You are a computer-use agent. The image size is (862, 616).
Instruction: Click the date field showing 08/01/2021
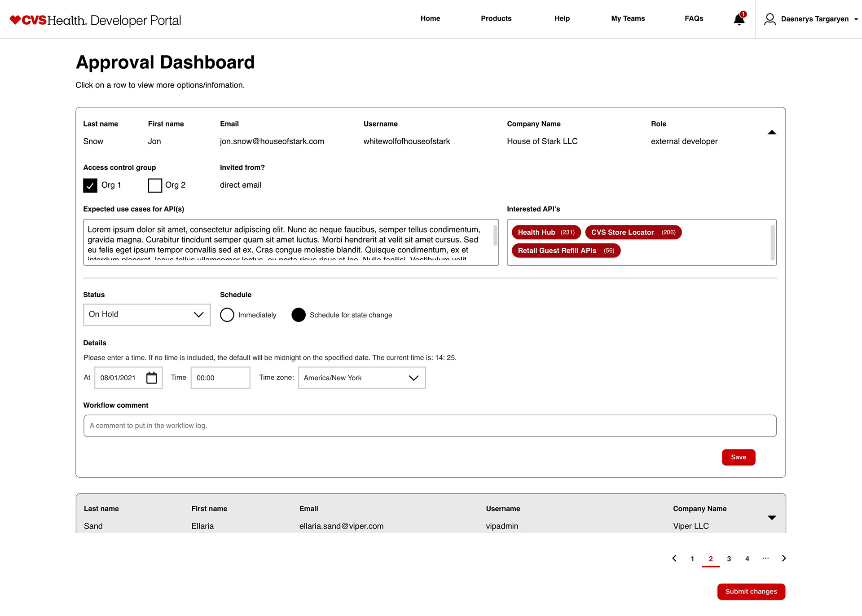coord(128,378)
